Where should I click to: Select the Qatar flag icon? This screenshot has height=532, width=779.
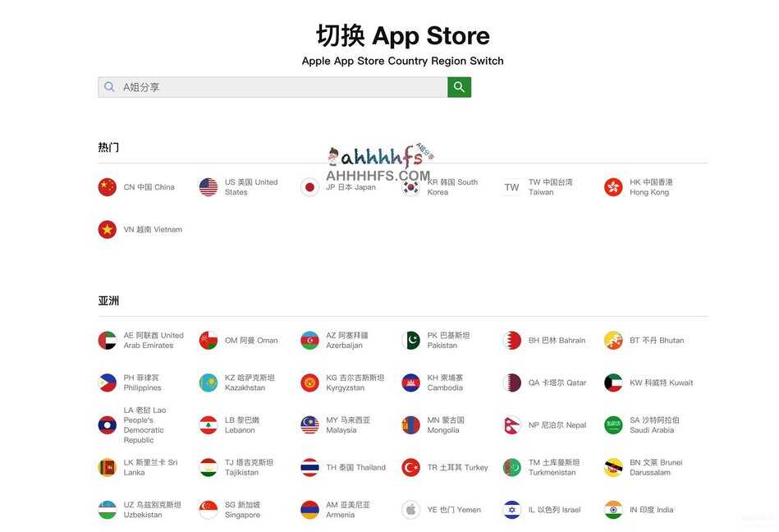(x=511, y=383)
